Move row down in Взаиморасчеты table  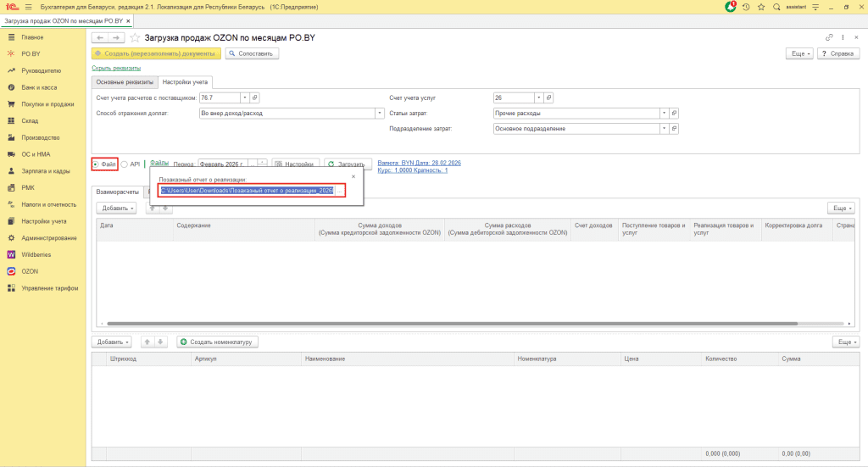click(165, 208)
